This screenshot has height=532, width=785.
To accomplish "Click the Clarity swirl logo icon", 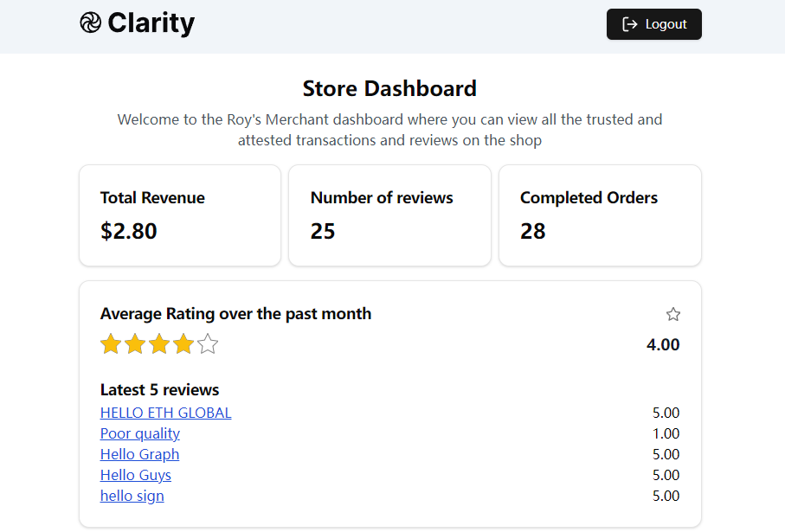I will tap(91, 22).
